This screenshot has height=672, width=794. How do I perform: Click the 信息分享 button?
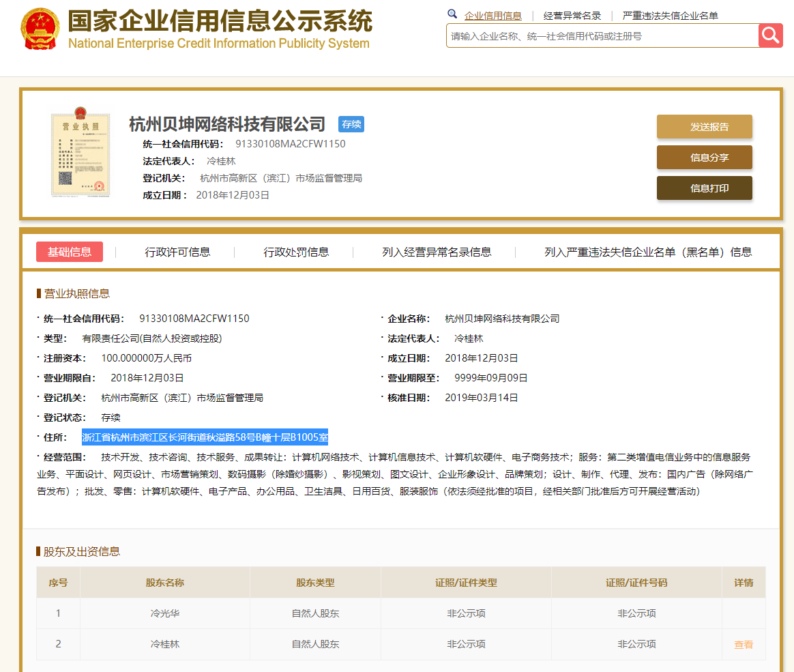[704, 158]
